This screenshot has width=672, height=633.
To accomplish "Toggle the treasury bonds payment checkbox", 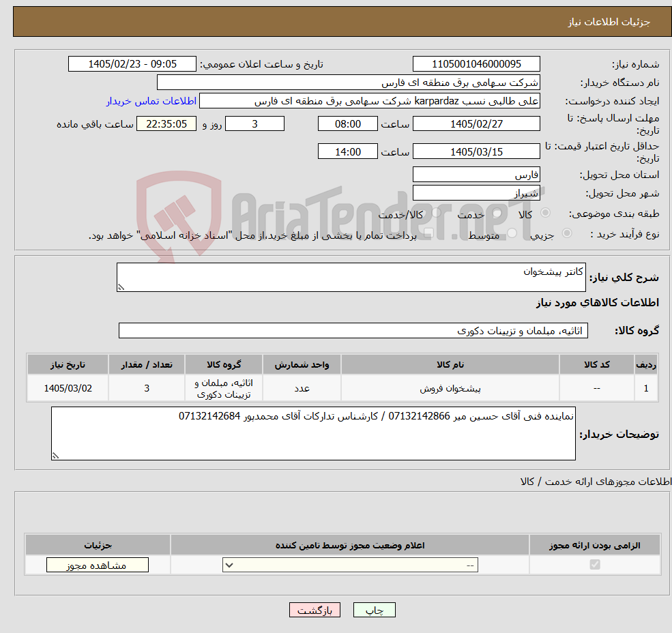I will 428,233.
